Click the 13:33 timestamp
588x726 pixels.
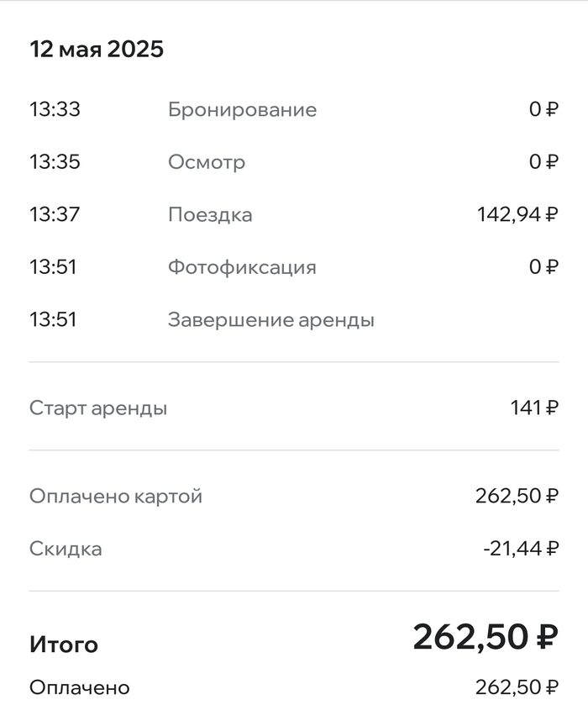pos(55,110)
